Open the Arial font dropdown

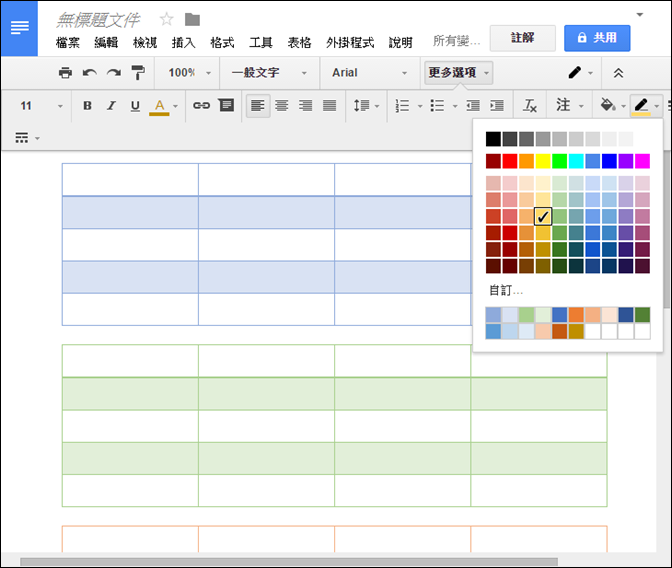[x=369, y=73]
